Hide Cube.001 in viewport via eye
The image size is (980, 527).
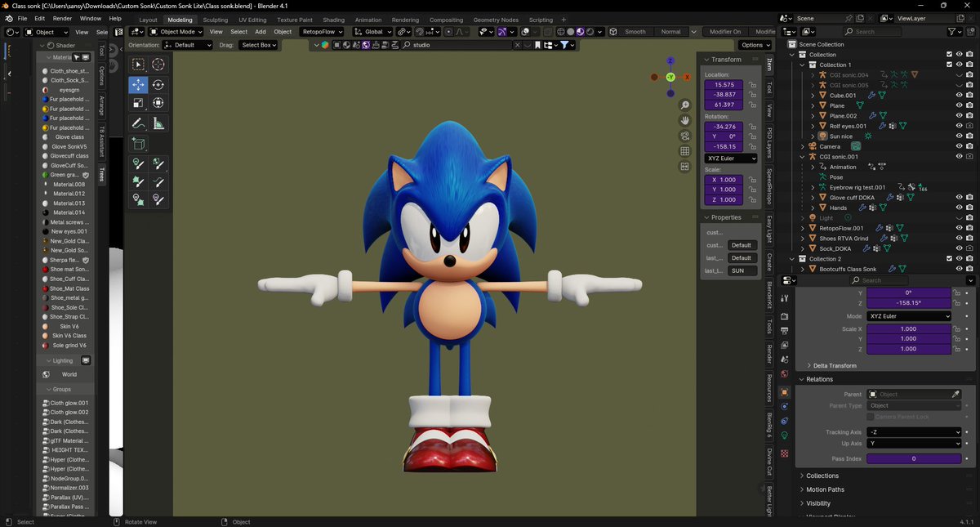pyautogui.click(x=959, y=96)
